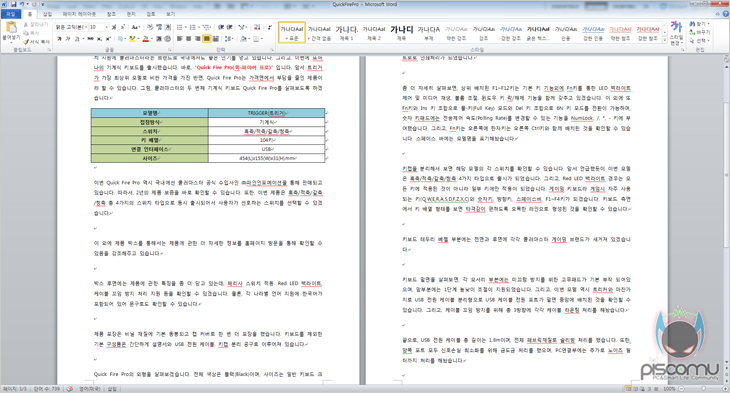The width and height of the screenshot is (730, 393).
Task: Click the Cut (잘라내기) command
Action: (35, 24)
